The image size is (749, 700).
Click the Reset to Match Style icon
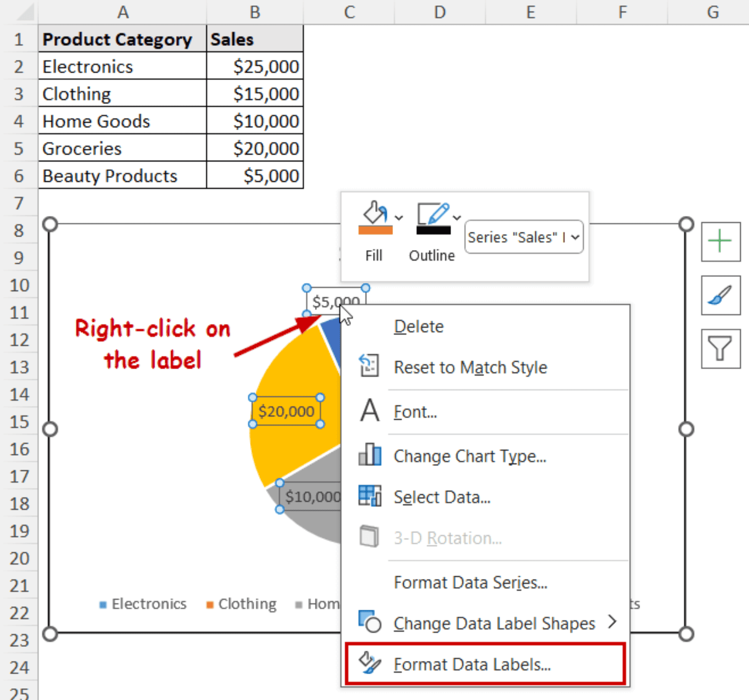click(369, 366)
